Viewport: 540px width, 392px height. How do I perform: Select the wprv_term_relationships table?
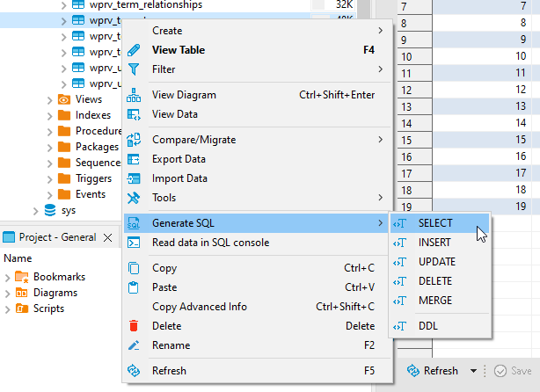tap(146, 4)
